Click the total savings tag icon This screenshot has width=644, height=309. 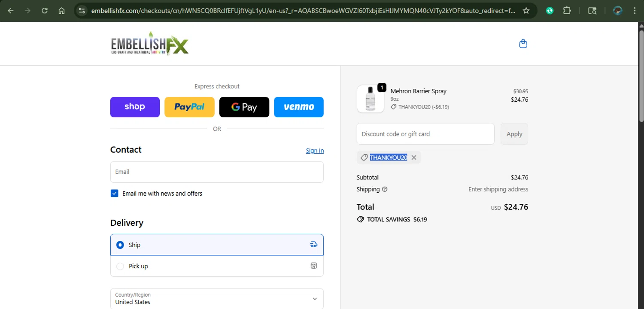[x=360, y=219]
